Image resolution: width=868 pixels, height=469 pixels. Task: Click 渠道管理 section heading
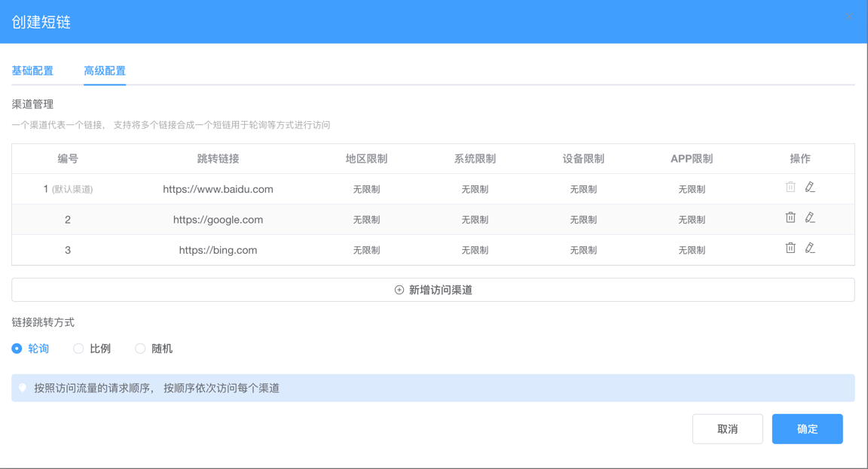32,104
